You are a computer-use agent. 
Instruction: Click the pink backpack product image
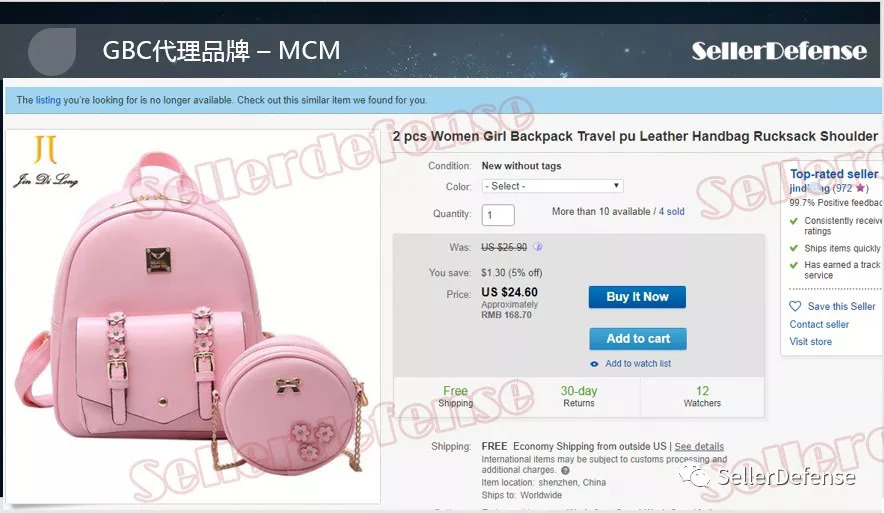[192, 316]
